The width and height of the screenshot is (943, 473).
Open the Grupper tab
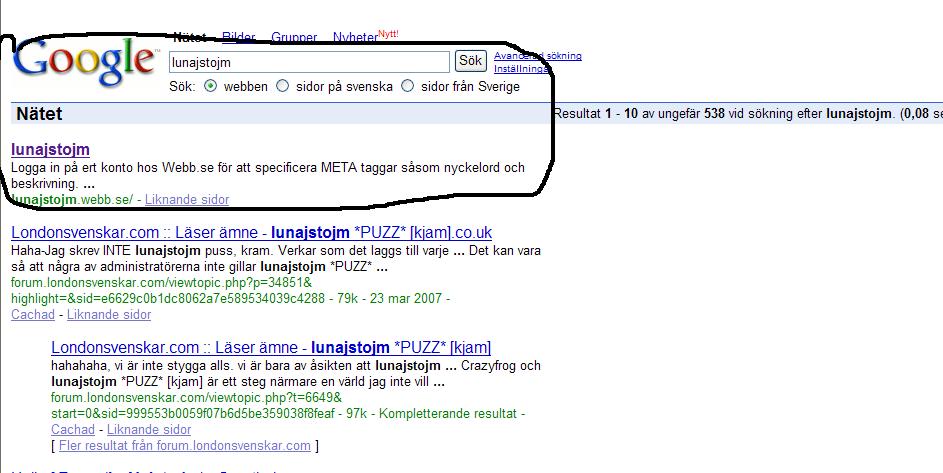pyautogui.click(x=294, y=37)
